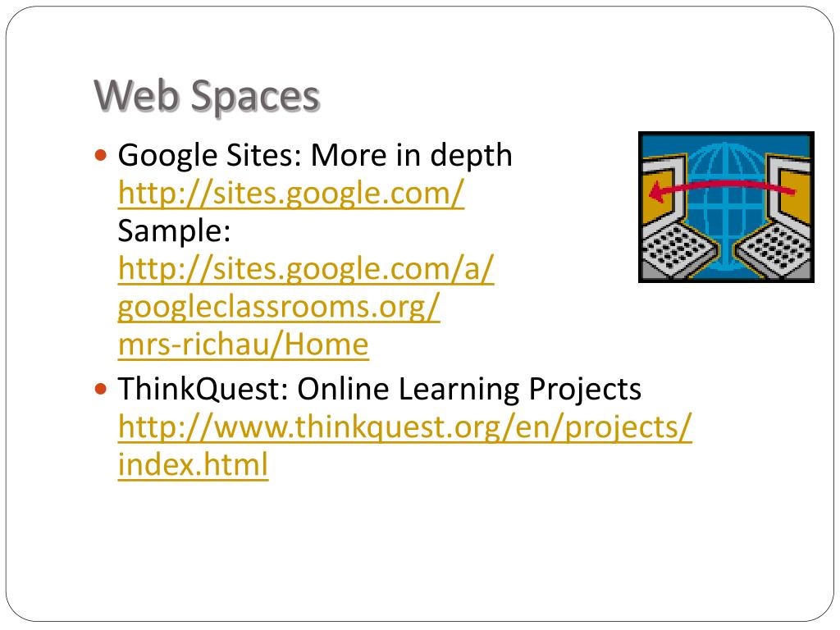Click the orange bullet beside Google Sites
The image size is (840, 630).
point(100,156)
